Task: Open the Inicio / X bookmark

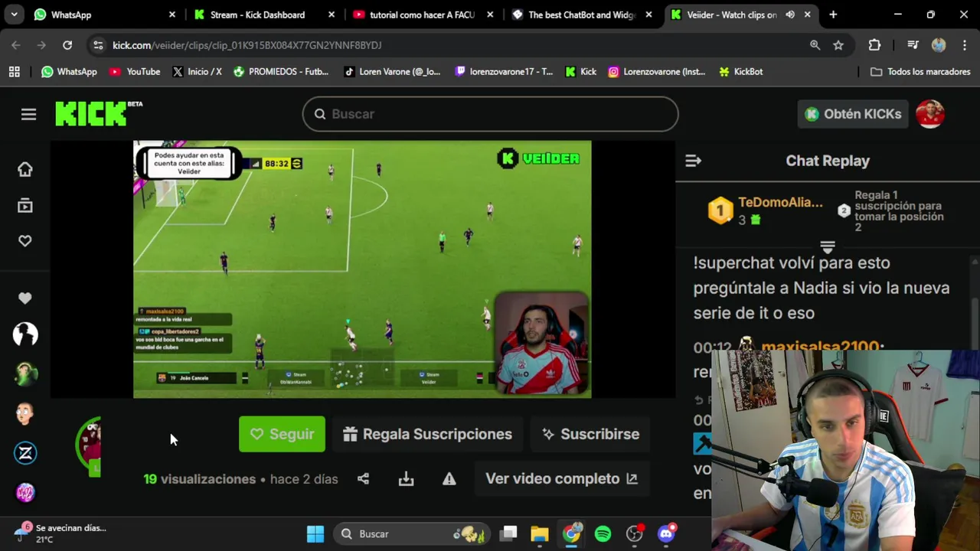Action: 197,71
